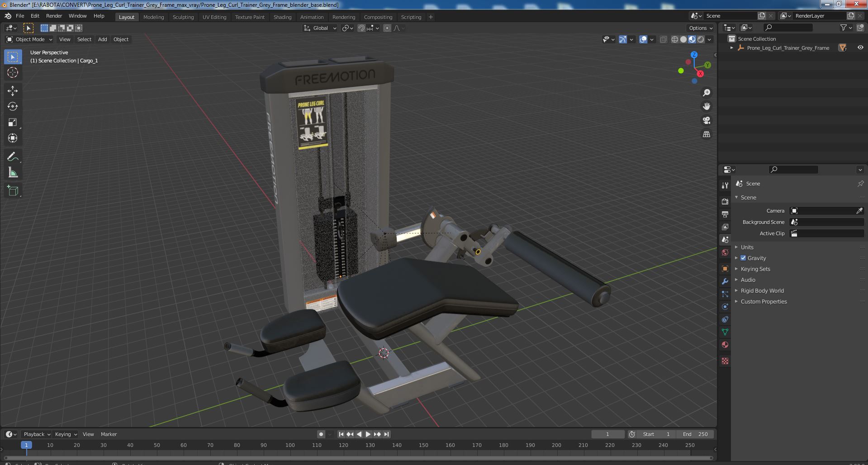Activate the Cursor tool

click(13, 72)
